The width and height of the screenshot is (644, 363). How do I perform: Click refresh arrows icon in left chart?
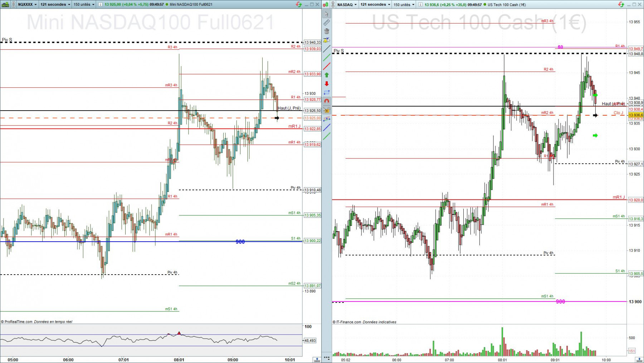tap(299, 5)
